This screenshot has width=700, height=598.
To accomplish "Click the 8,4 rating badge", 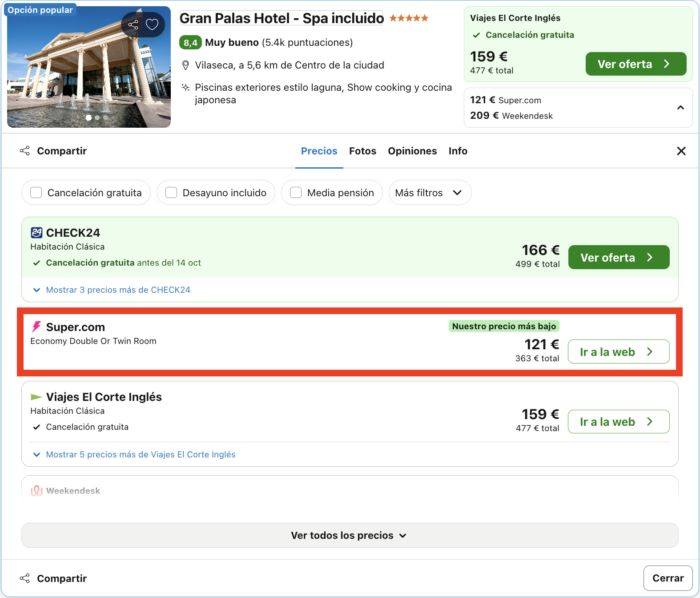I will (x=190, y=43).
